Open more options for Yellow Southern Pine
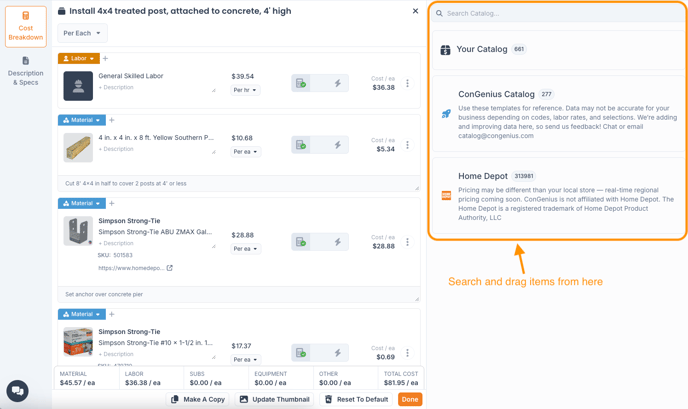 click(407, 145)
